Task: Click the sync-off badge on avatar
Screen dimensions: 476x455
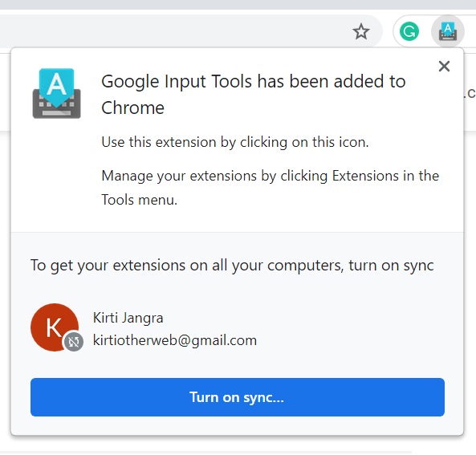Action: tap(73, 342)
